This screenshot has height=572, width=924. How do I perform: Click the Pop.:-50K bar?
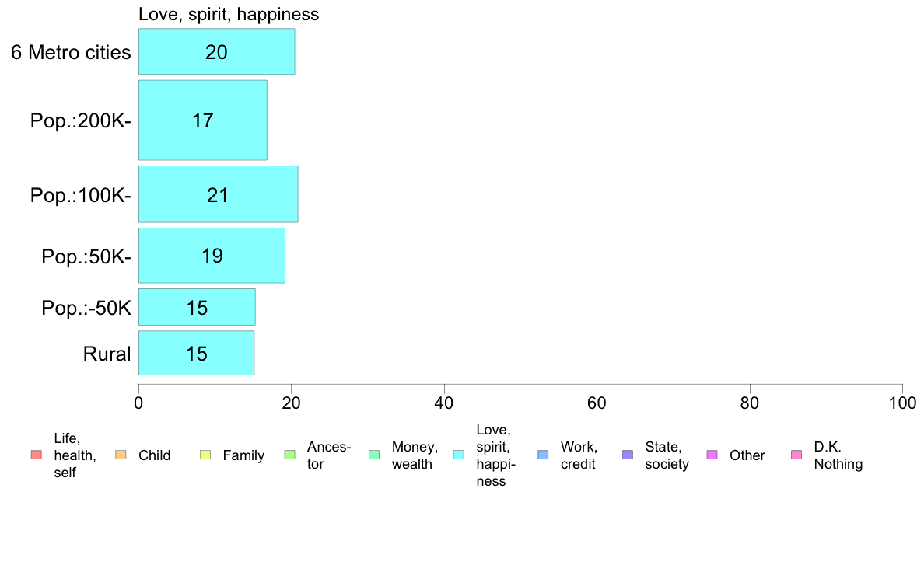pos(197,307)
